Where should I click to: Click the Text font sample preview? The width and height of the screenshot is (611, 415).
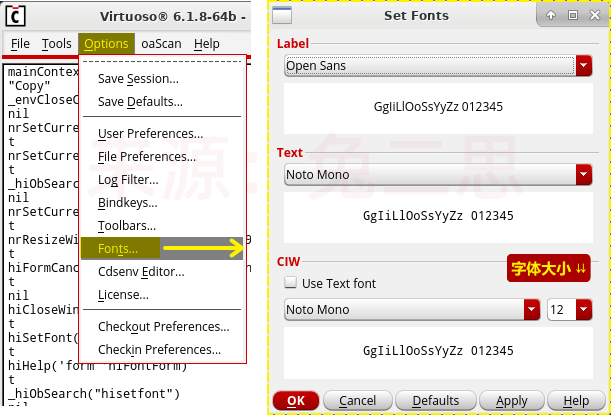pyautogui.click(x=438, y=216)
